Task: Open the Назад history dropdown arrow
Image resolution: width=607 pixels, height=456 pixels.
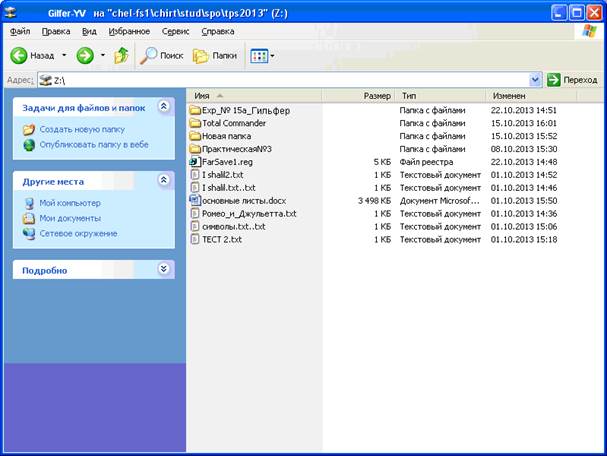Action: click(64, 55)
